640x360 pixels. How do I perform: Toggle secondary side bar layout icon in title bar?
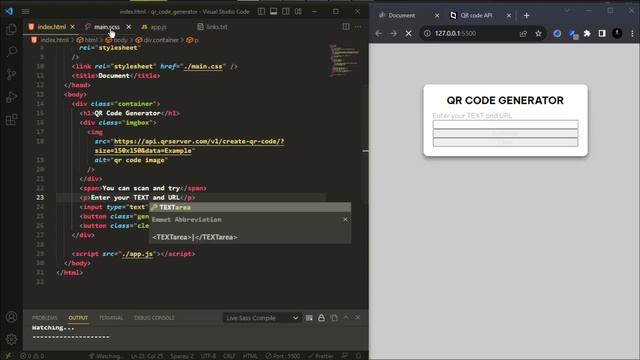coord(286,11)
